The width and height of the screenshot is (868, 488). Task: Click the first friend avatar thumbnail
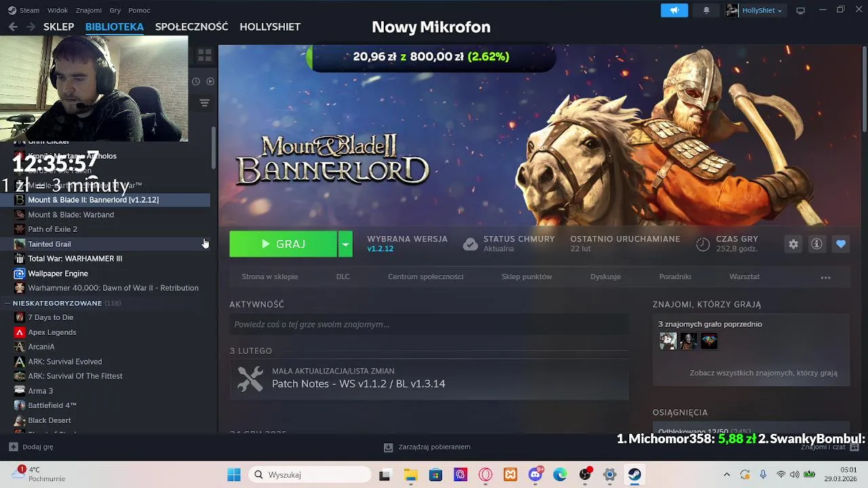[668, 341]
